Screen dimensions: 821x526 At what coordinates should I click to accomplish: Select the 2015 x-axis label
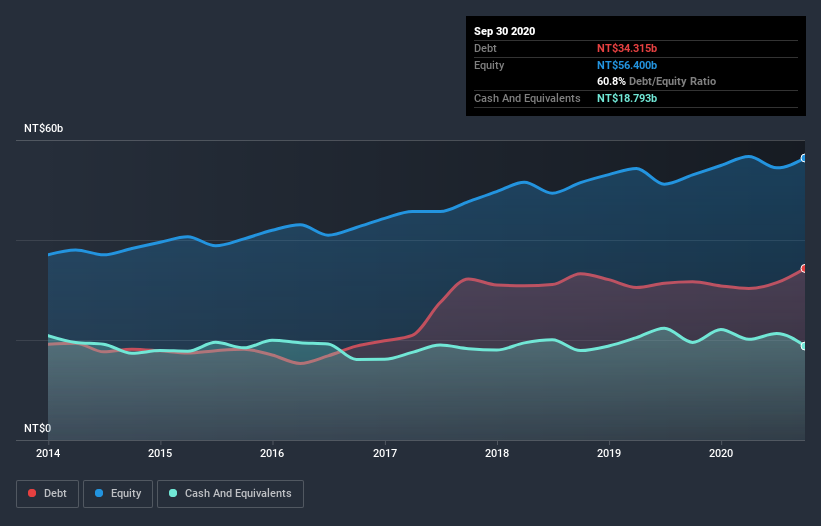coord(160,453)
